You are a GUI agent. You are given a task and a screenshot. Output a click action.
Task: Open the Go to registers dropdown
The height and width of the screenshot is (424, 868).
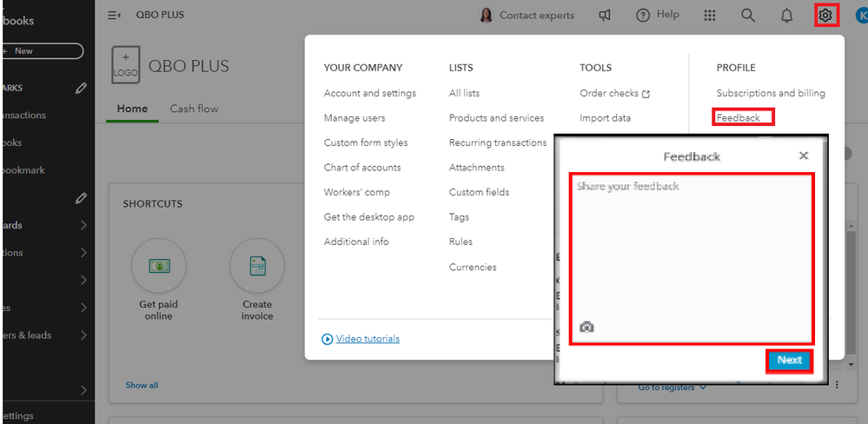click(x=672, y=388)
